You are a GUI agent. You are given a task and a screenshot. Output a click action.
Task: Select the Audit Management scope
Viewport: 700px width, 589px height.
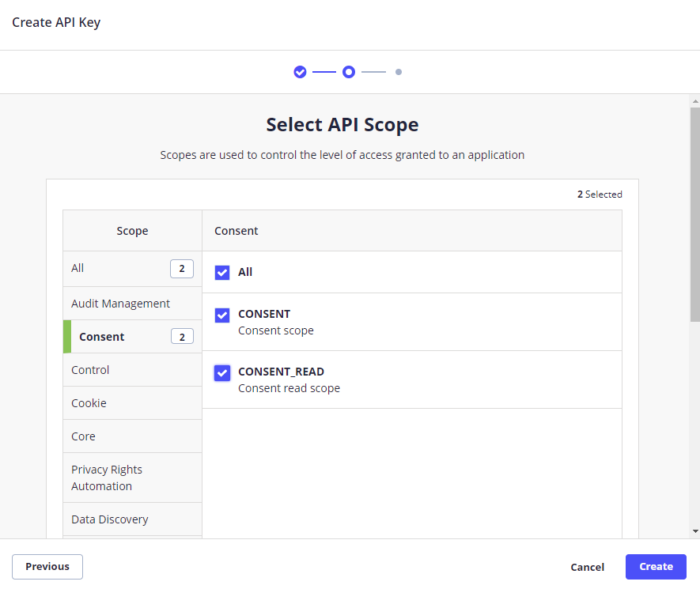click(120, 303)
